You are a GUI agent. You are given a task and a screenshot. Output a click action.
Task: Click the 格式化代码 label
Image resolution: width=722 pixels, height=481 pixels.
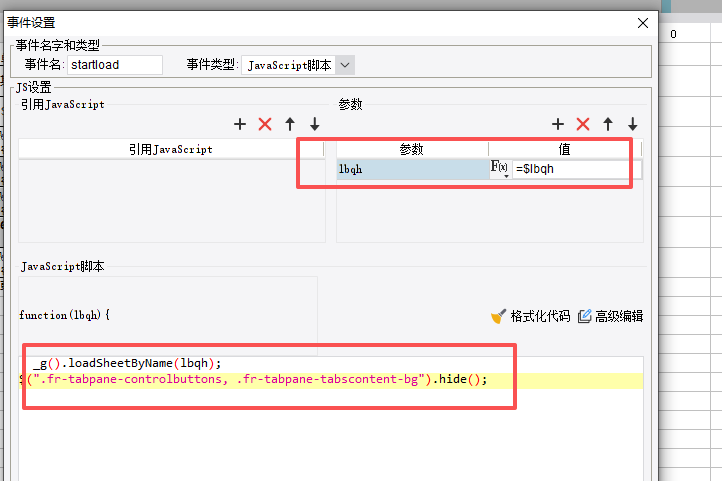point(540,316)
